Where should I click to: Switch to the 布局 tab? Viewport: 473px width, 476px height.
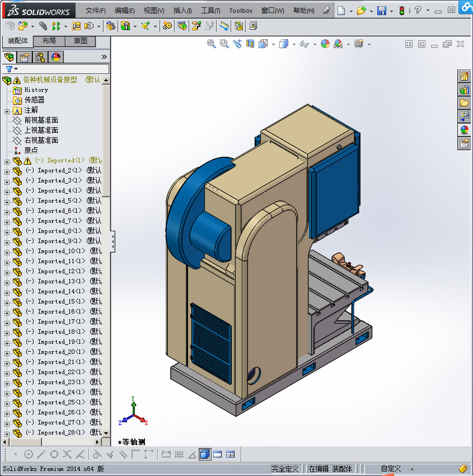[49, 41]
